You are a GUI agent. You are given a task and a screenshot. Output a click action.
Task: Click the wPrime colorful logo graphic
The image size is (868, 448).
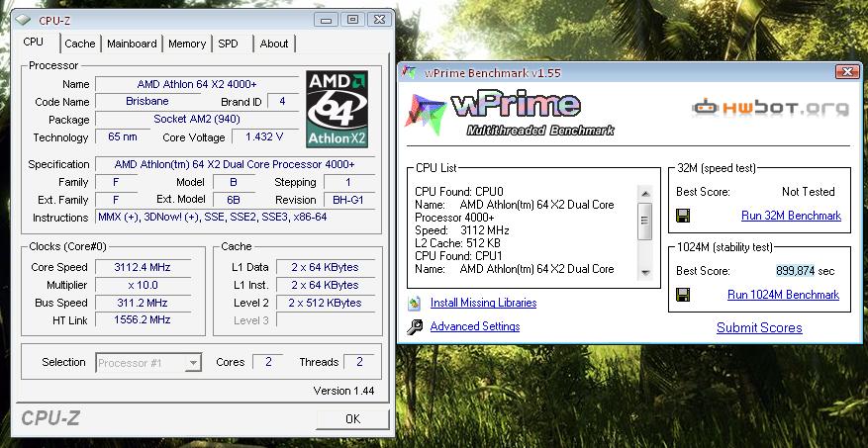(425, 114)
